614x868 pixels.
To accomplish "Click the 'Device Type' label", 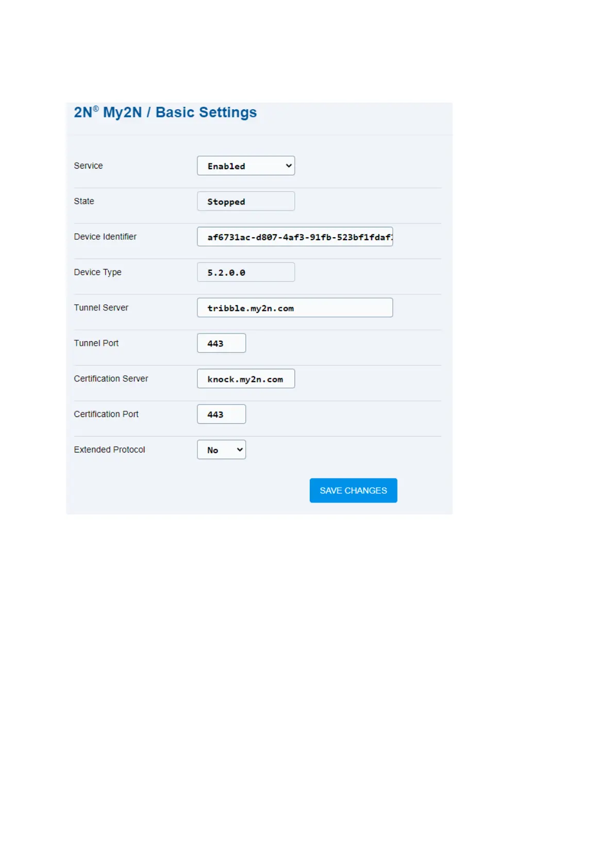I will point(97,272).
